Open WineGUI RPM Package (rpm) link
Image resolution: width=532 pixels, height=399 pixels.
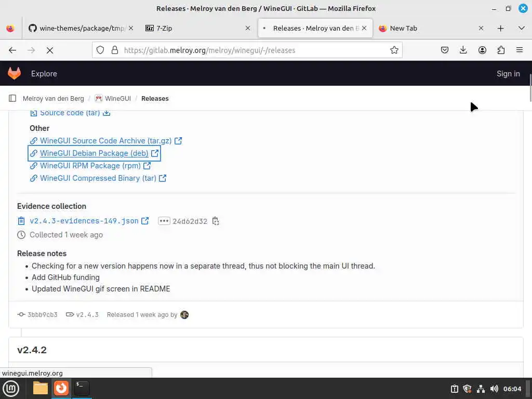click(90, 166)
